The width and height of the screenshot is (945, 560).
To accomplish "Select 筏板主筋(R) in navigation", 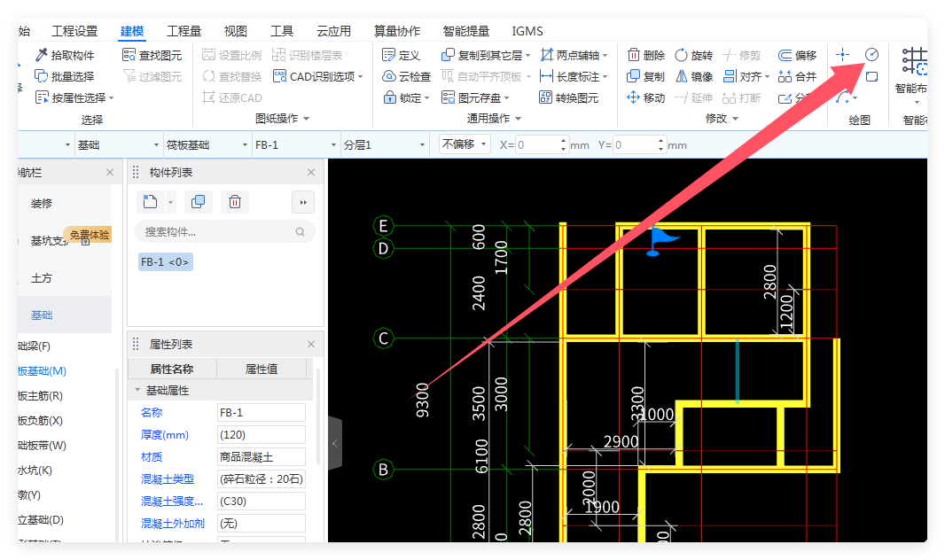I will [40, 395].
